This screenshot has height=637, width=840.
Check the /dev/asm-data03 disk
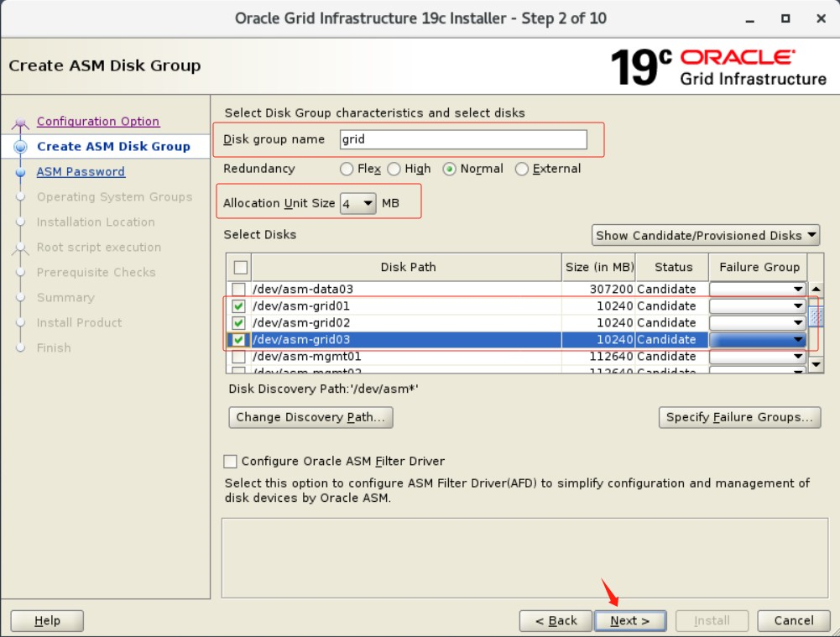238,289
